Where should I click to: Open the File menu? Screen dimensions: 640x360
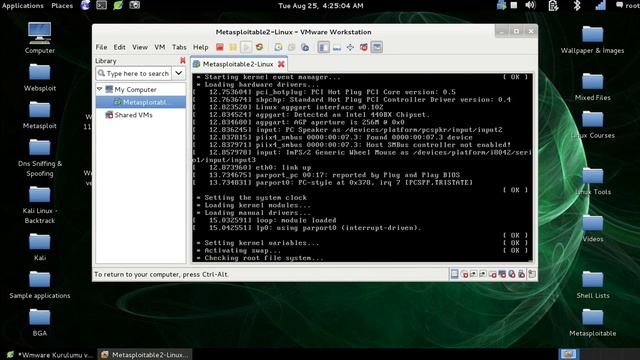point(101,47)
